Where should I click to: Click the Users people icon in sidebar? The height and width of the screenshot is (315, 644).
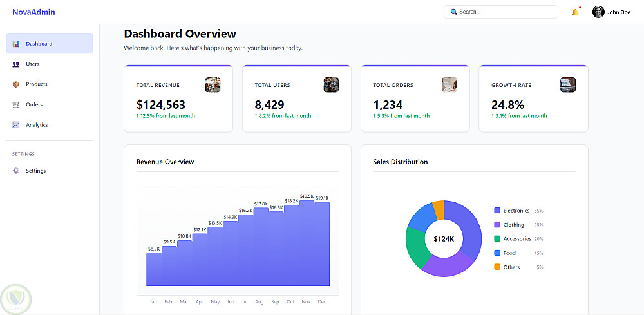click(16, 64)
